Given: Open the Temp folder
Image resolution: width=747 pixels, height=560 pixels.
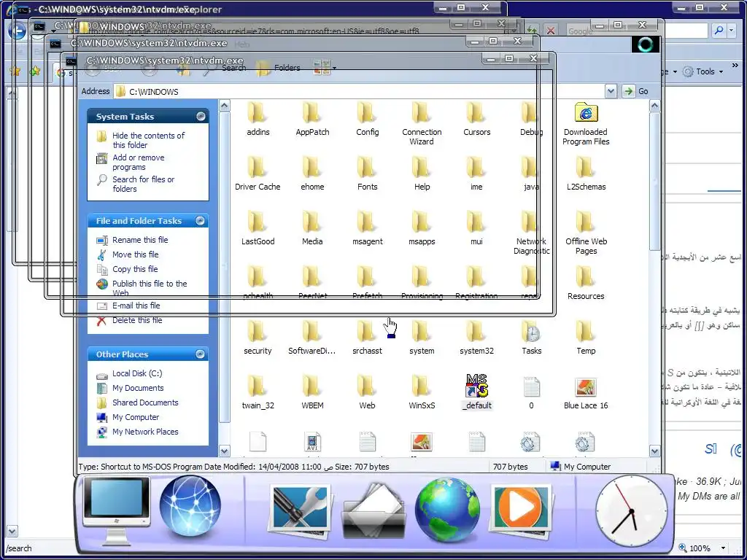Looking at the screenshot, I should (x=586, y=338).
